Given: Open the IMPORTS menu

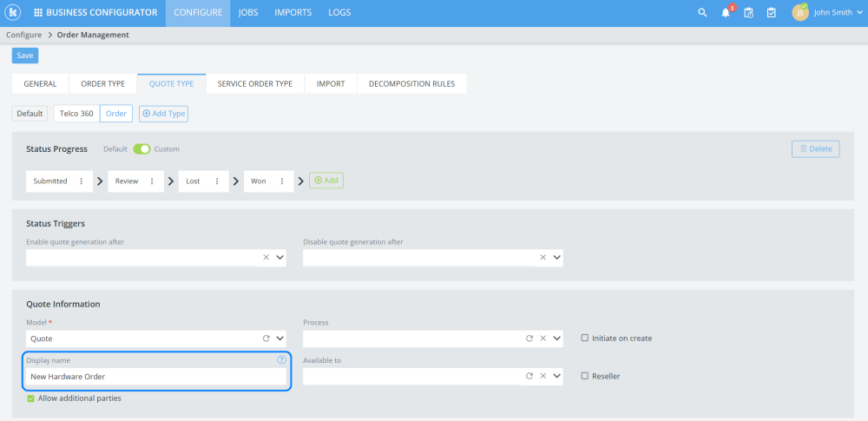Looking at the screenshot, I should pyautogui.click(x=293, y=13).
